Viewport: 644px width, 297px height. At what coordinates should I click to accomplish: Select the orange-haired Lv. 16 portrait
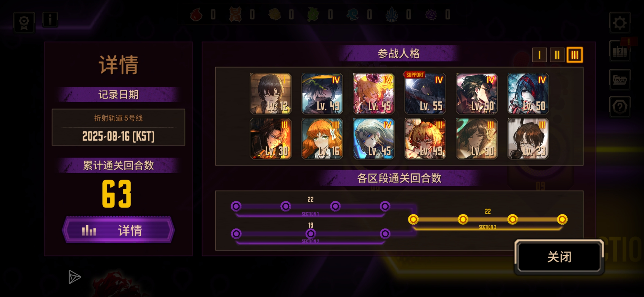tap(322, 139)
